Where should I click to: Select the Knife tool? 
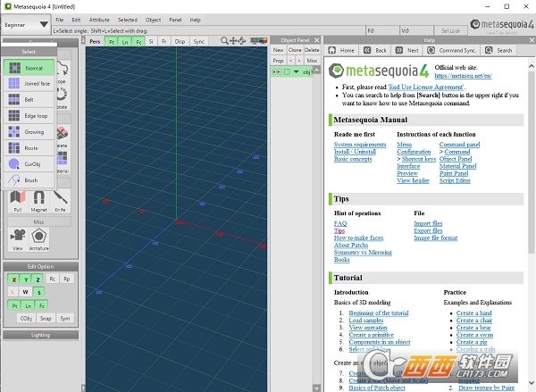(60, 201)
